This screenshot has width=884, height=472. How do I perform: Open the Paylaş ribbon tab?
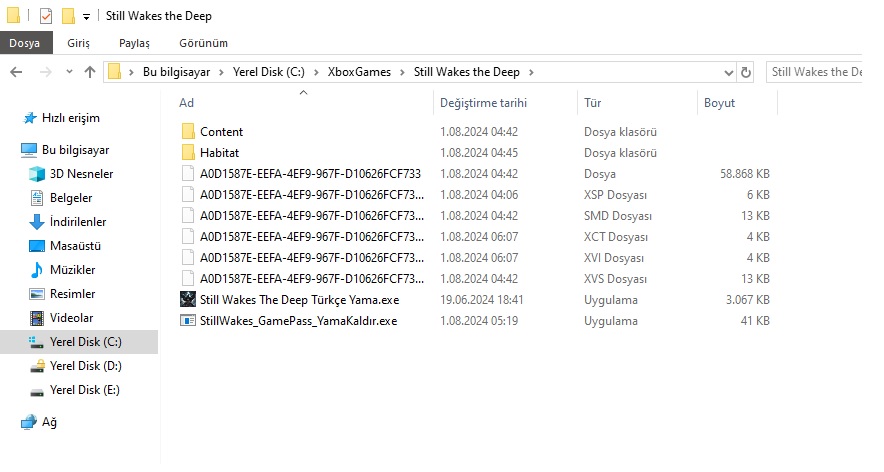click(134, 43)
